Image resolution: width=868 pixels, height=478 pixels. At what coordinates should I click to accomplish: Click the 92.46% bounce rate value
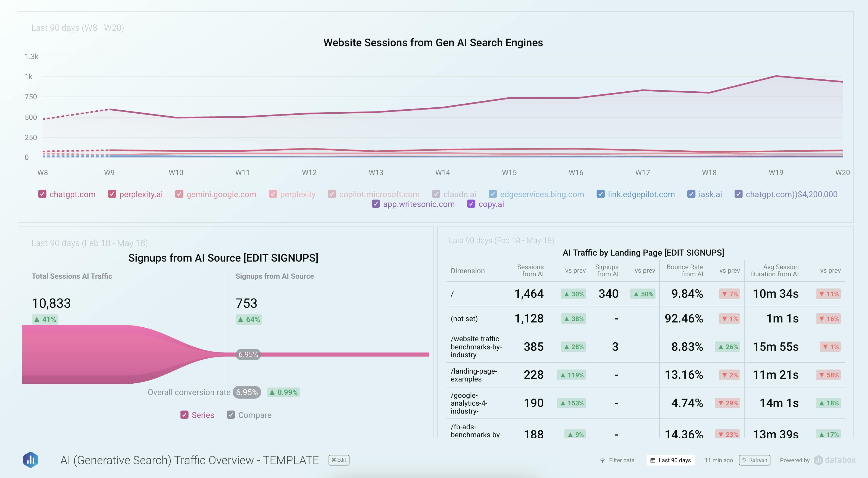tap(684, 319)
